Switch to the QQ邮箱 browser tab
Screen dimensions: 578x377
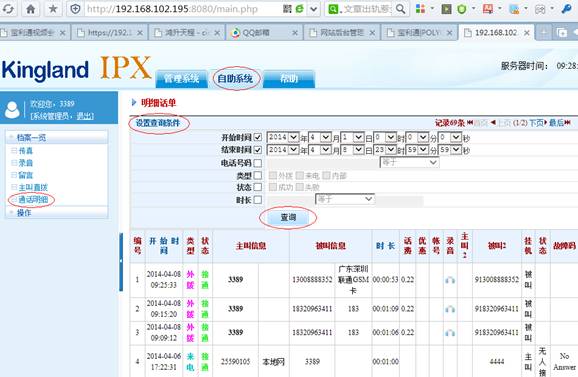(264, 32)
